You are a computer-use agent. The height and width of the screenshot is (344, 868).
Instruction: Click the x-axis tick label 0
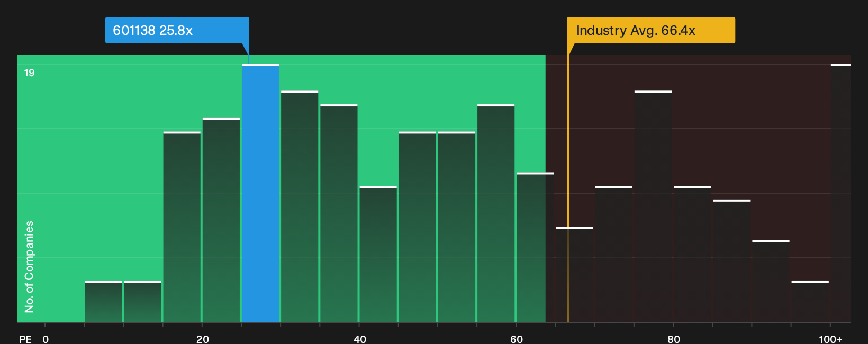pyautogui.click(x=46, y=339)
